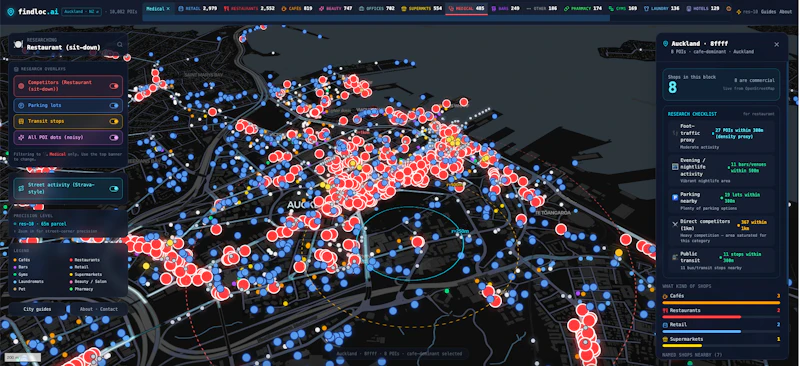The height and width of the screenshot is (366, 800).
Task: Toggle Competitors (Restaurant sit-down) overlay switch
Action: (x=114, y=86)
